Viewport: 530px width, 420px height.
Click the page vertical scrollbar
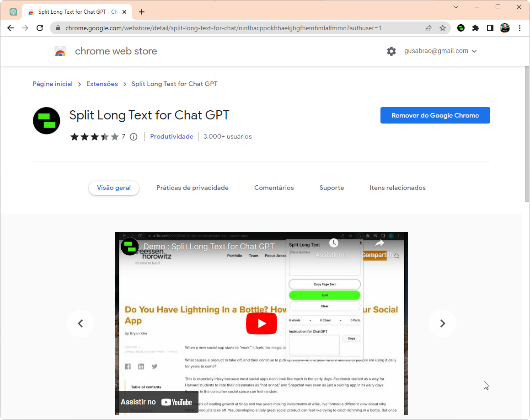pos(527,134)
